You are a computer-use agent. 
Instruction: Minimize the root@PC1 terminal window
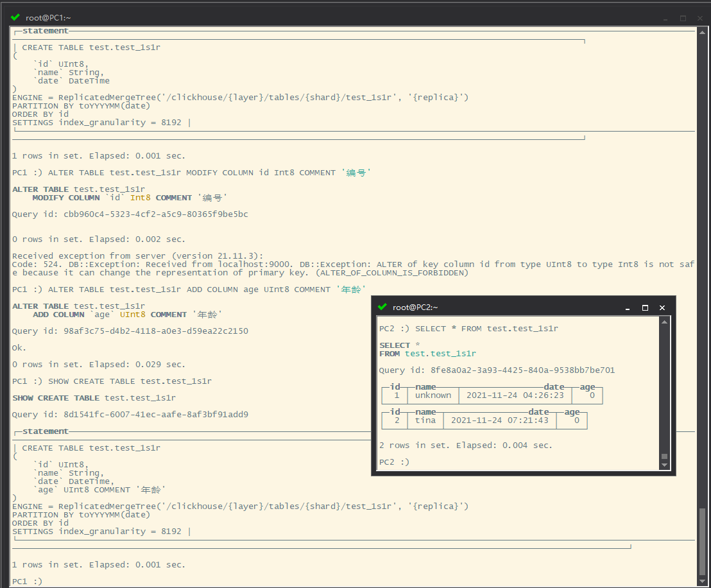pos(665,18)
